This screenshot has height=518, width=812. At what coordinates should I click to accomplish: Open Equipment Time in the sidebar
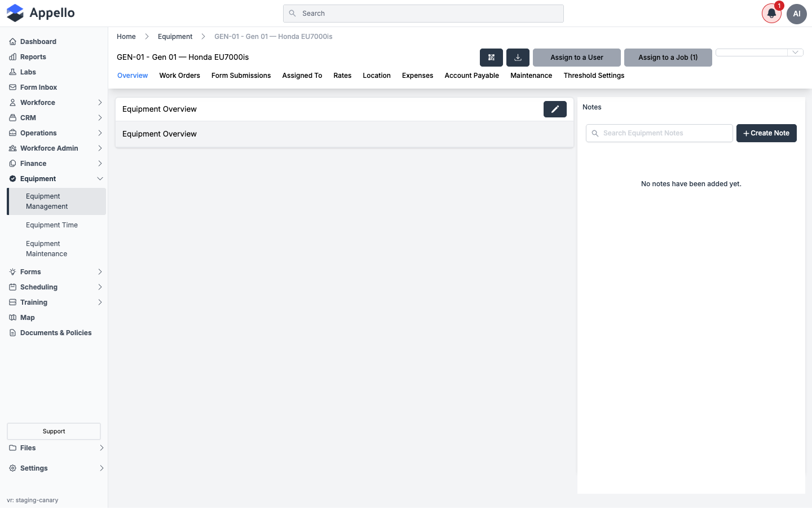(52, 225)
